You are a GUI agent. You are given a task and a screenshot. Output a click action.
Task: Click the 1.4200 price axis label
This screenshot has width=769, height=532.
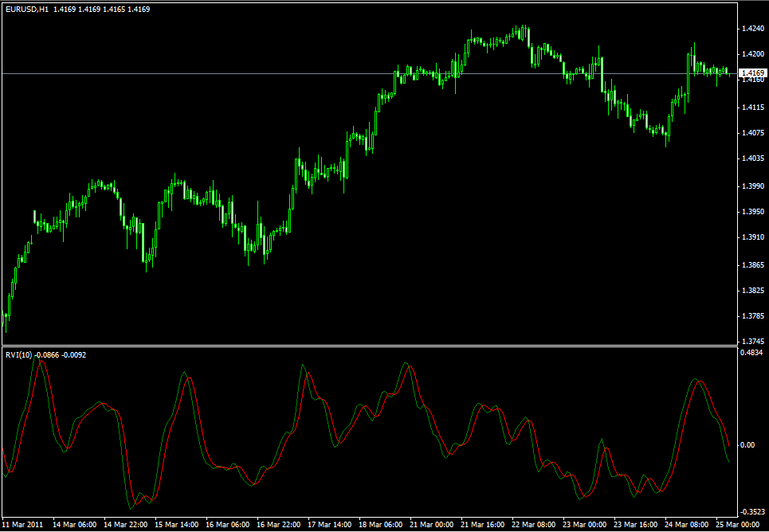coord(751,54)
